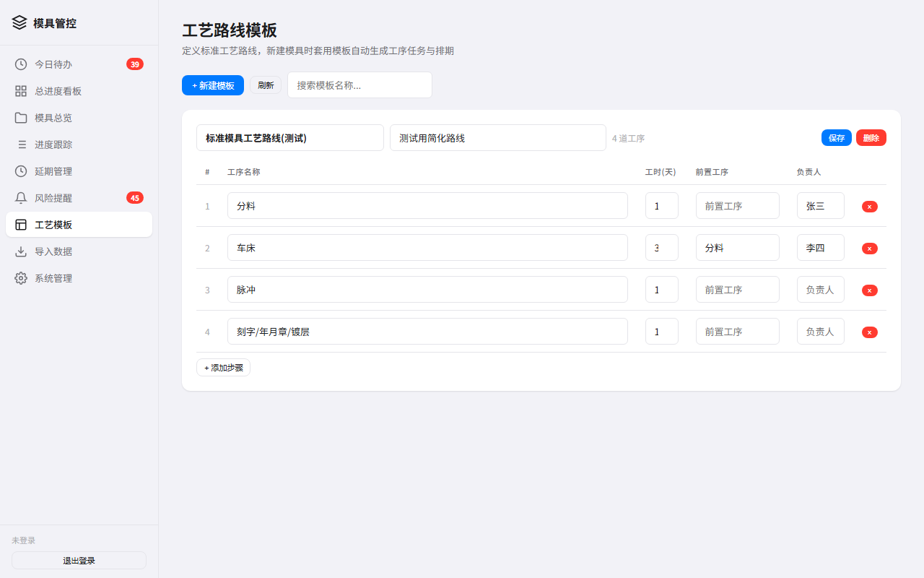Click the 刻字/年月章/镀层 step name field

[x=427, y=332]
